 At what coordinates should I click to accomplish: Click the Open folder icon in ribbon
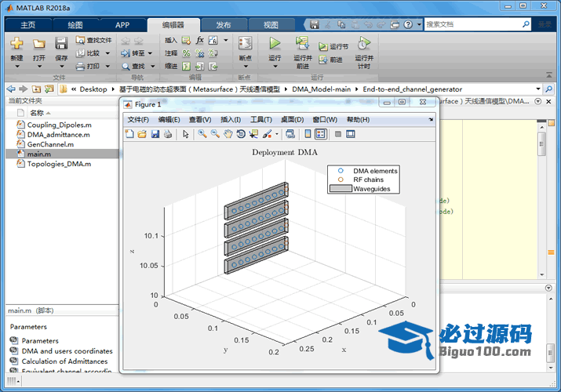coord(39,44)
